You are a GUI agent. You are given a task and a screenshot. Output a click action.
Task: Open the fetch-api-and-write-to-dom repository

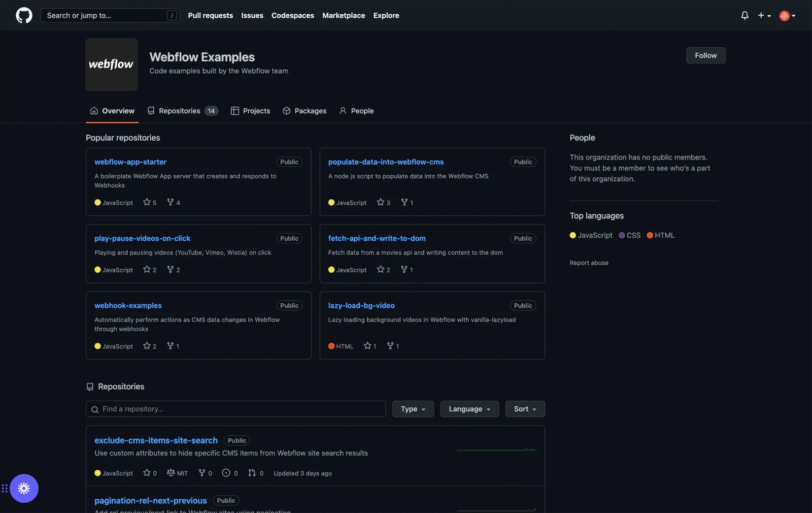[377, 238]
